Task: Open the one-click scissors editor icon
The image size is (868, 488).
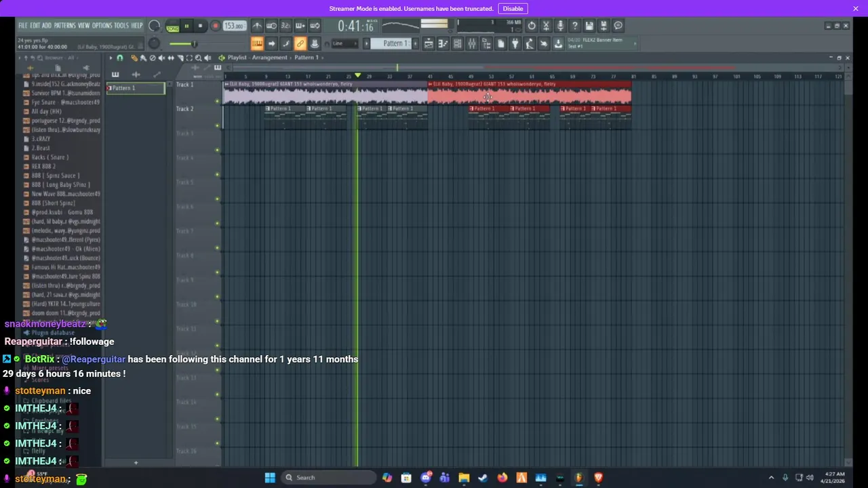Action: pyautogui.click(x=547, y=26)
